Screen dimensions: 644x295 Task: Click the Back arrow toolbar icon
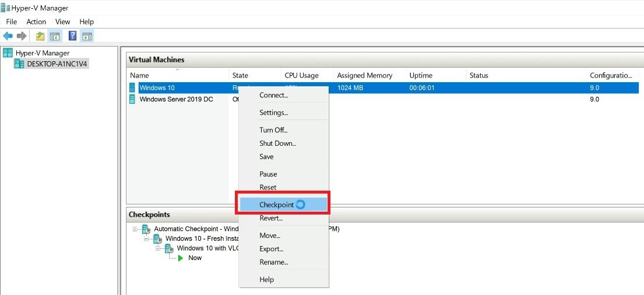[x=8, y=36]
